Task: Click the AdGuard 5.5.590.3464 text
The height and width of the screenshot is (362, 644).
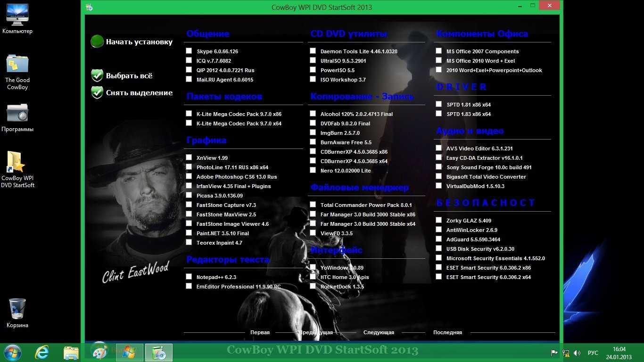Action: (x=473, y=239)
